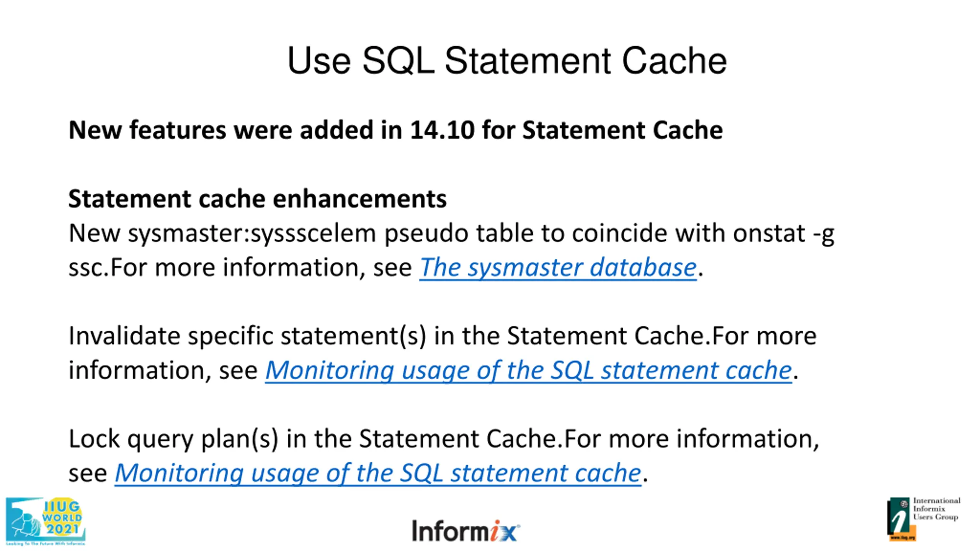Click the yellow "2021" in IIUG logo
Screen dimensions: 980x551
(x=62, y=529)
